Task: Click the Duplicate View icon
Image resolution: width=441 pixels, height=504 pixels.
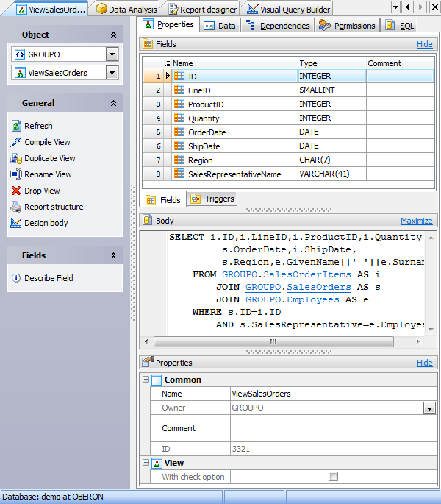Action: pos(16,158)
